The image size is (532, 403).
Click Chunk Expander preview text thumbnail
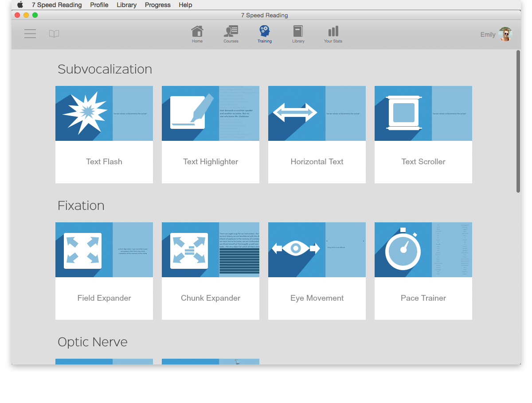click(x=239, y=250)
